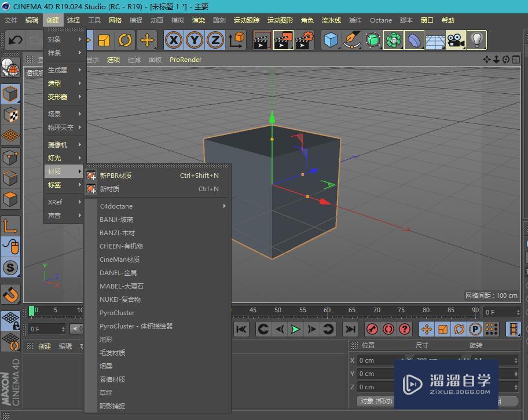The width and height of the screenshot is (528, 420).
Task: Open Render Settings gear clapperboard
Action: pos(305,40)
